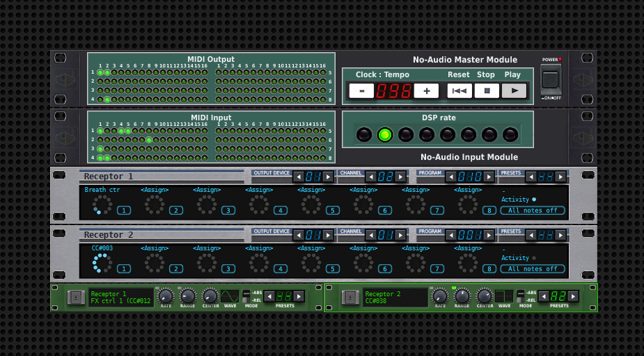Open Breath ctr assignment in Receptor 1
This screenshot has width=644, height=356.
pos(102,190)
